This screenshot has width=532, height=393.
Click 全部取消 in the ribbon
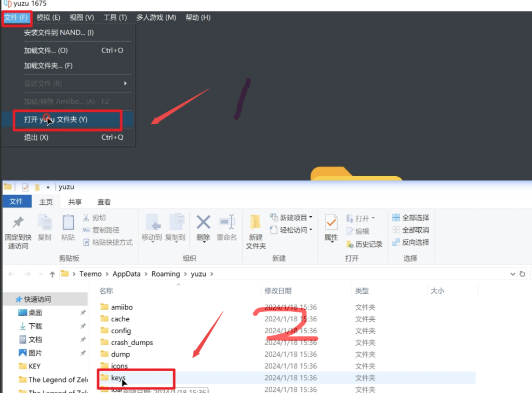(411, 230)
